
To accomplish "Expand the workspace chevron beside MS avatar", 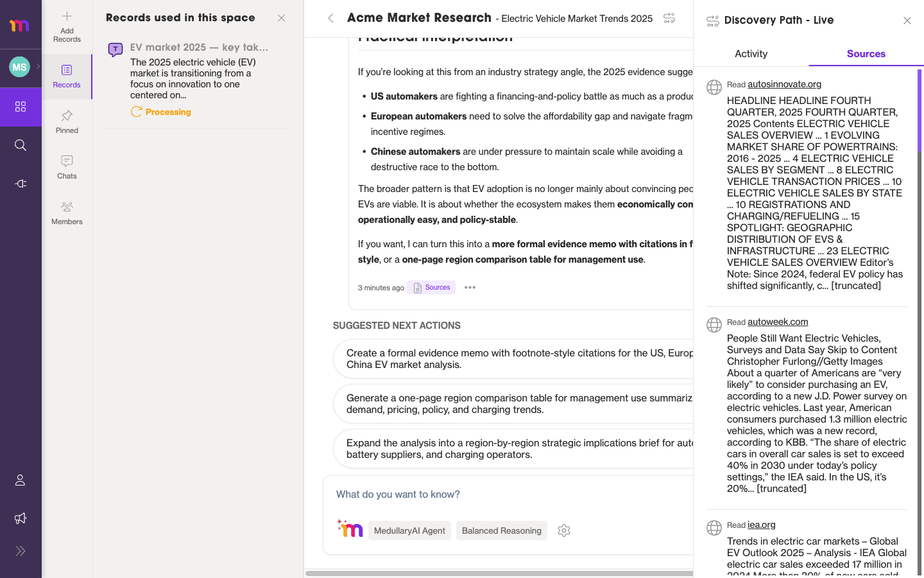I will (x=38, y=66).
